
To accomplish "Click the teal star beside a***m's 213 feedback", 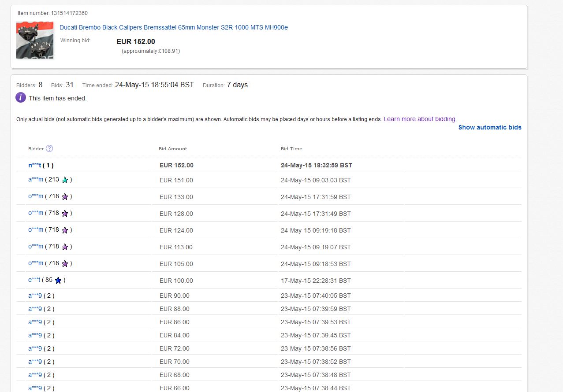I will tap(65, 180).
